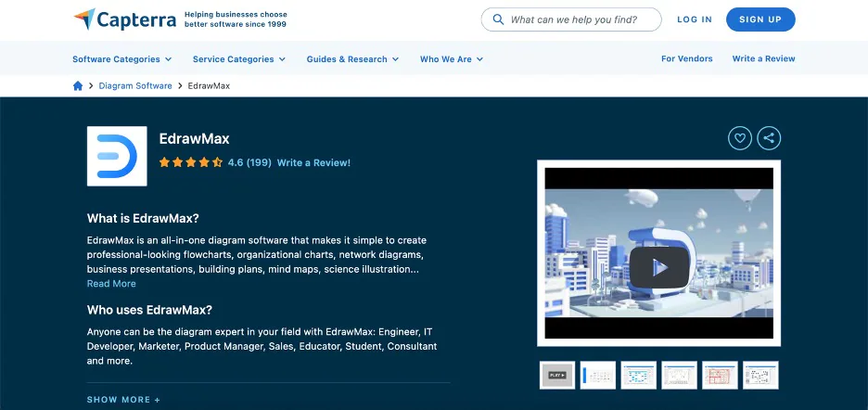Click EdrawMax breadcrumb text

(209, 86)
